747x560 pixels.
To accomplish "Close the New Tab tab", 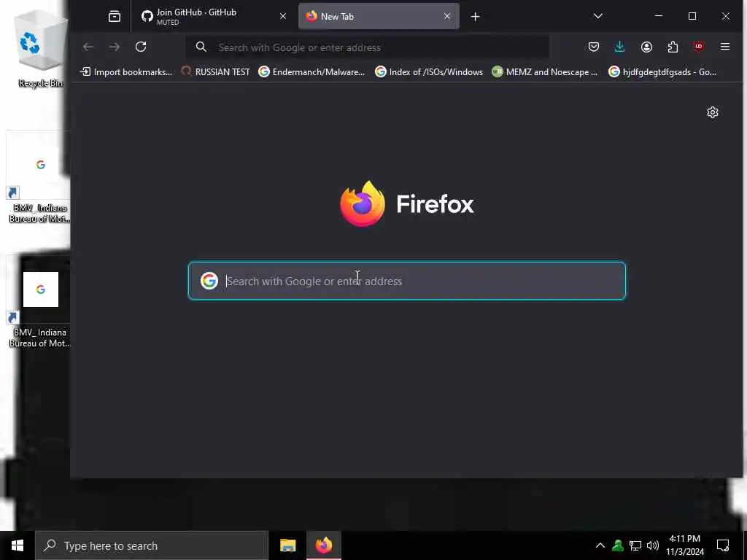I will 447,16.
